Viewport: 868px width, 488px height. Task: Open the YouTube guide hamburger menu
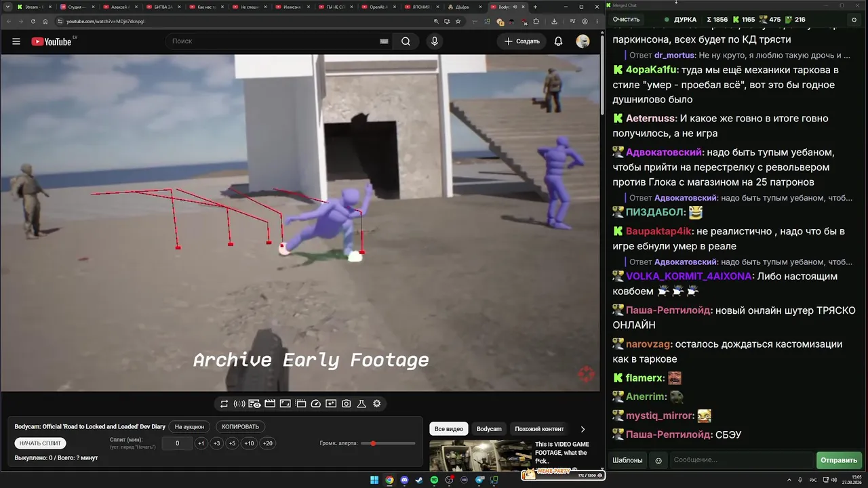point(16,41)
